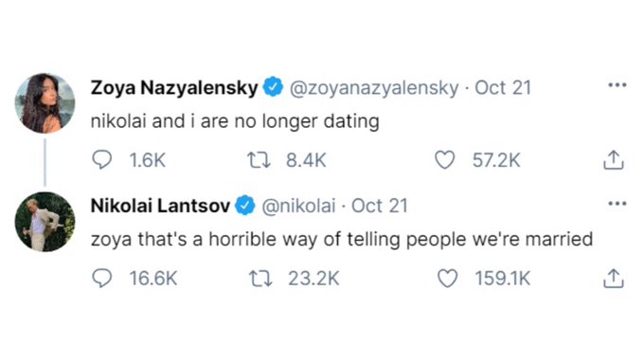This screenshot has width=644, height=363.
Task: Open the @nikolai handle link
Action: [298, 206]
